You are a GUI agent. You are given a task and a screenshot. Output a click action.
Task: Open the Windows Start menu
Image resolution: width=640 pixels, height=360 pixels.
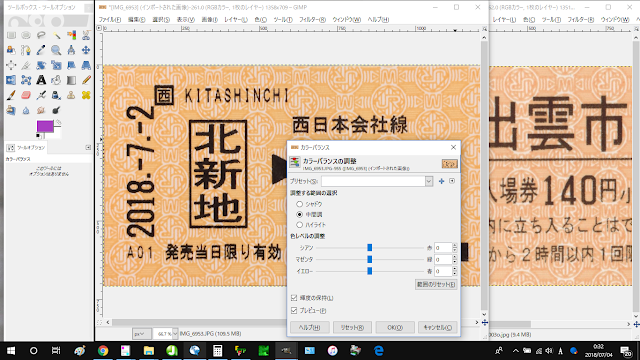click(11, 351)
